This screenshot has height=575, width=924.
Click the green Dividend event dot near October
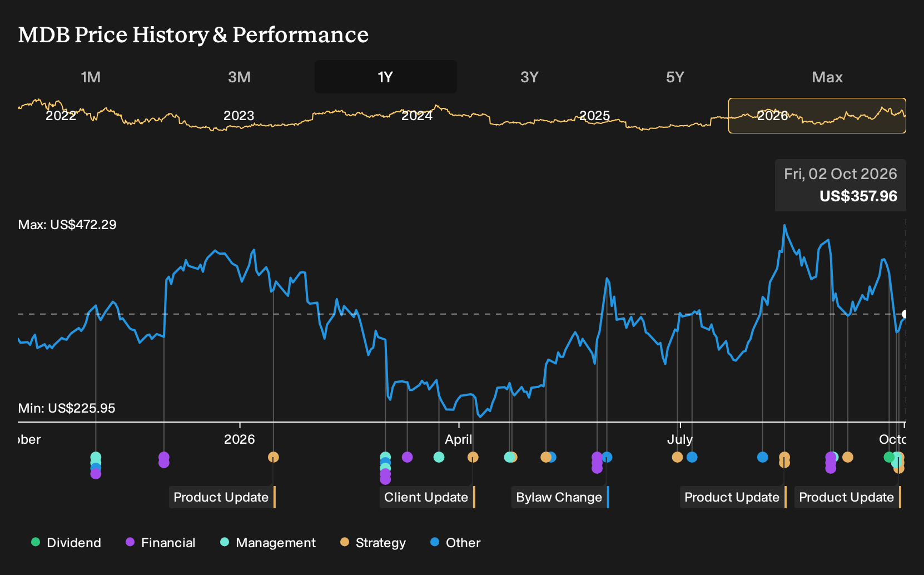889,457
